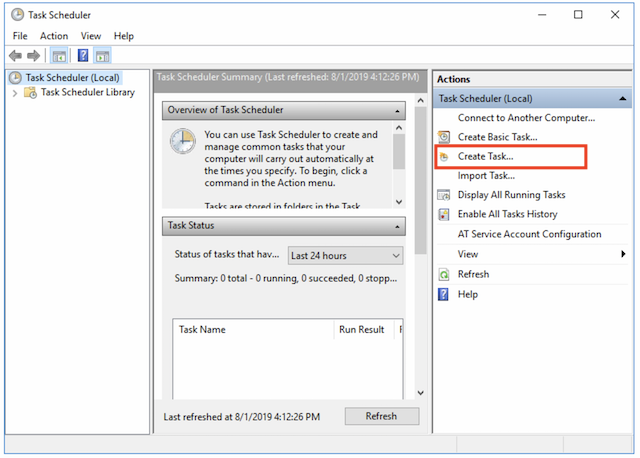640x458 pixels.
Task: Click the clock icon beside Task Scheduler (Local)
Action: 15,78
